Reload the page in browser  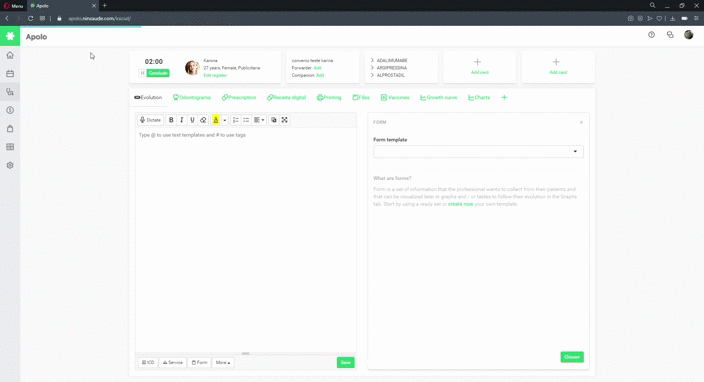30,18
